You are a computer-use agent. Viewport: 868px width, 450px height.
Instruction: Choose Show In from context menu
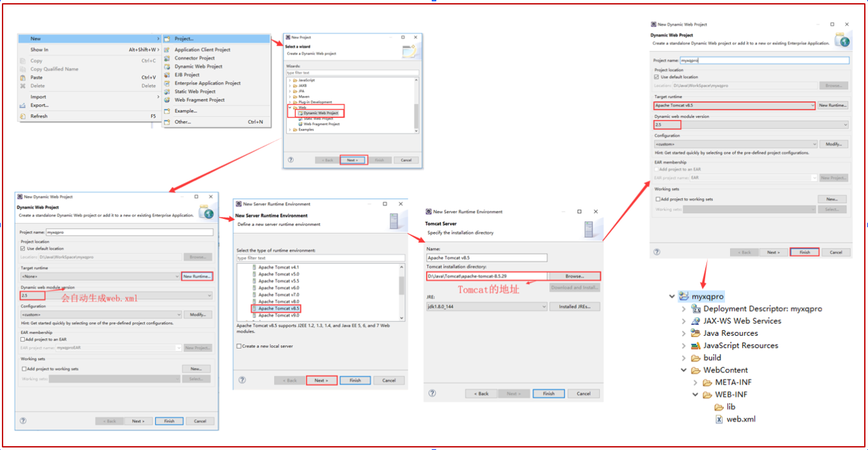tap(89, 49)
